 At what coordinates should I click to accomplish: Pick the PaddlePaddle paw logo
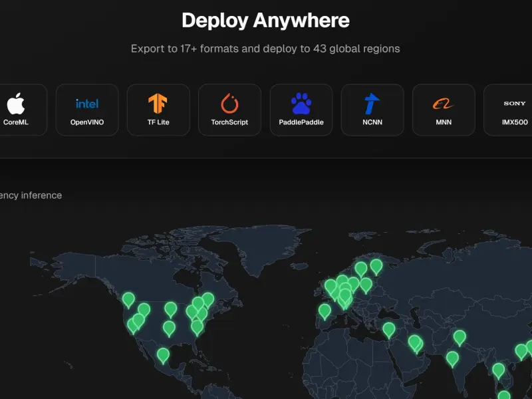(301, 103)
